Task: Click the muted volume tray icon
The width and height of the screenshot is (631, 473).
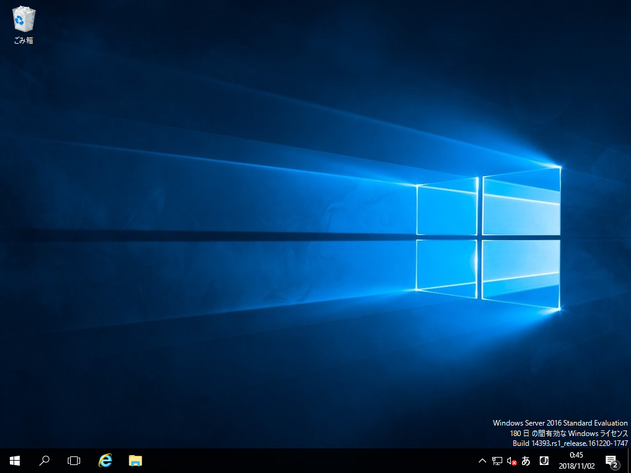Action: tap(511, 461)
